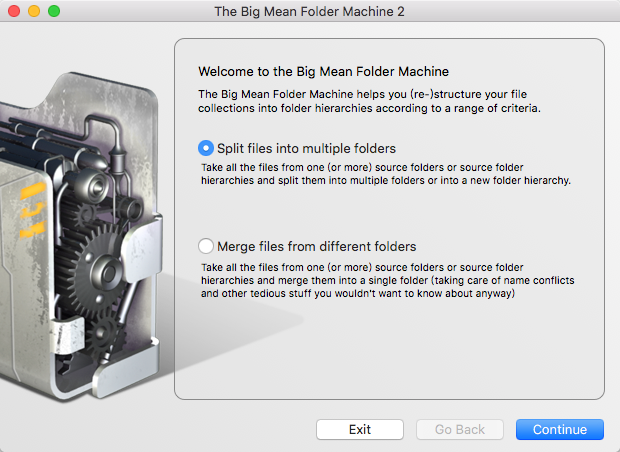620x452 pixels.
Task: Click the "Welcome to the Big Mean Folder Machine" heading
Action: (x=323, y=72)
